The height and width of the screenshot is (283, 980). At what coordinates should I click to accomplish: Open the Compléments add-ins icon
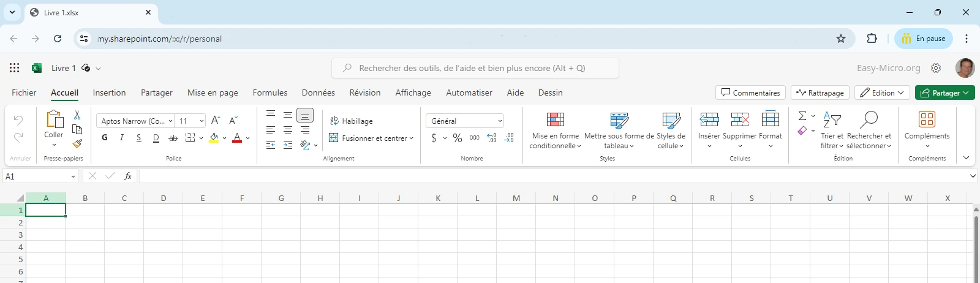click(927, 119)
